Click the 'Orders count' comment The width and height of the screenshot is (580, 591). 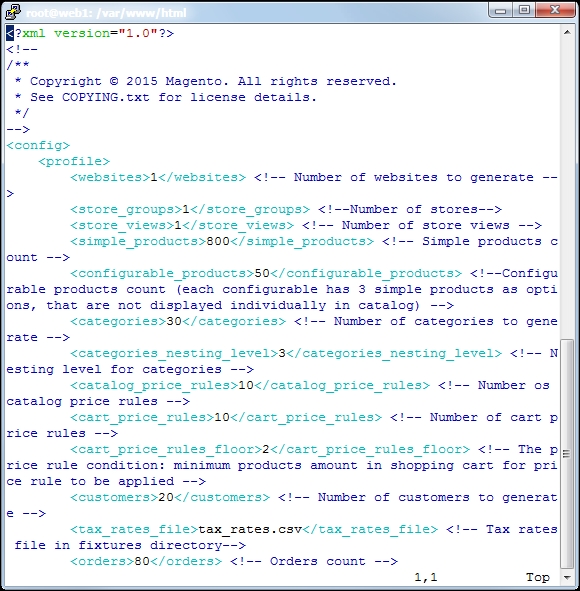(318, 562)
